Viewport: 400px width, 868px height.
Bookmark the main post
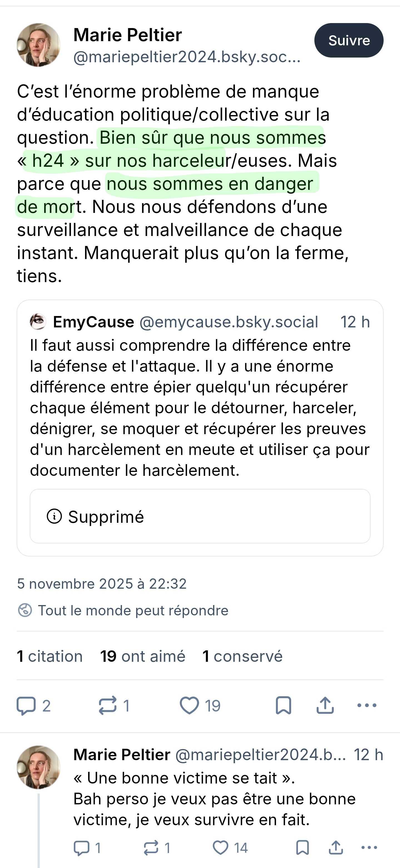click(284, 705)
